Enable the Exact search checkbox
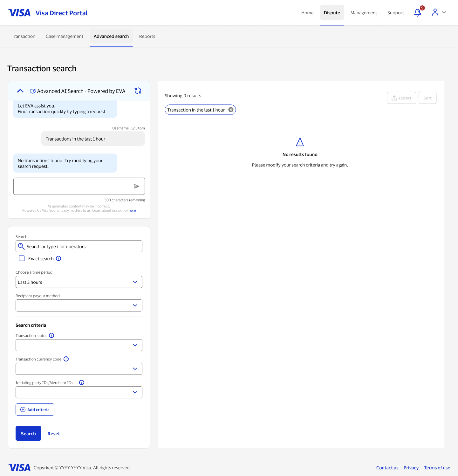Image resolution: width=458 pixels, height=476 pixels. (21, 258)
